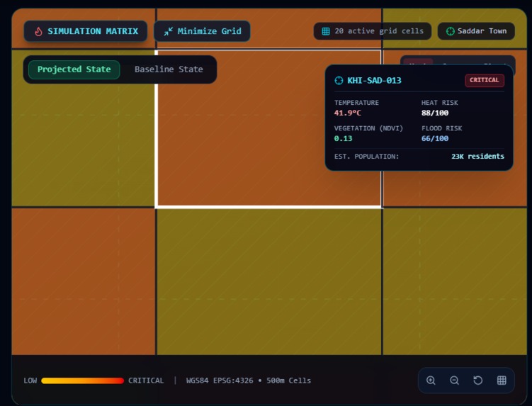This screenshot has height=406, width=532.
Task: Click the LOW label on the legend
Action: tap(30, 380)
